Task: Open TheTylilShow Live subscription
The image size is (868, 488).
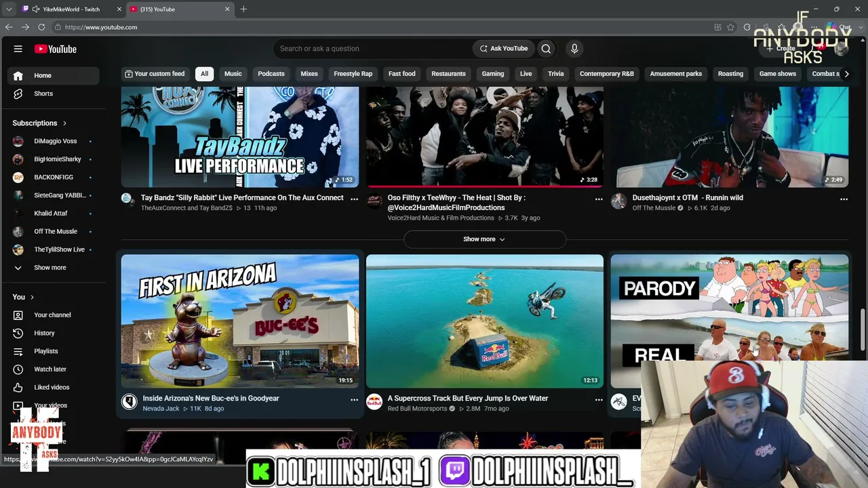Action: [x=54, y=249]
